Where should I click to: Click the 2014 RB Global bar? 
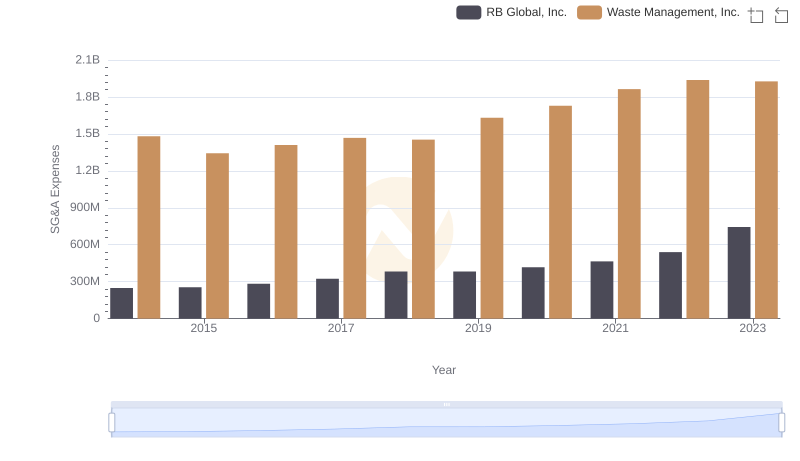[121, 303]
